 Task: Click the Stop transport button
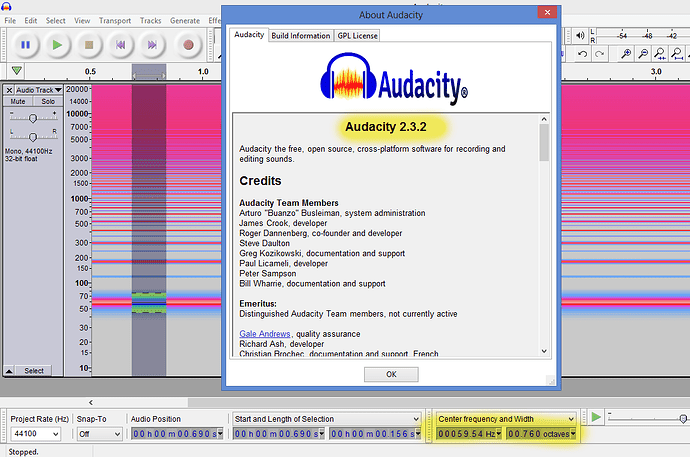coord(89,45)
